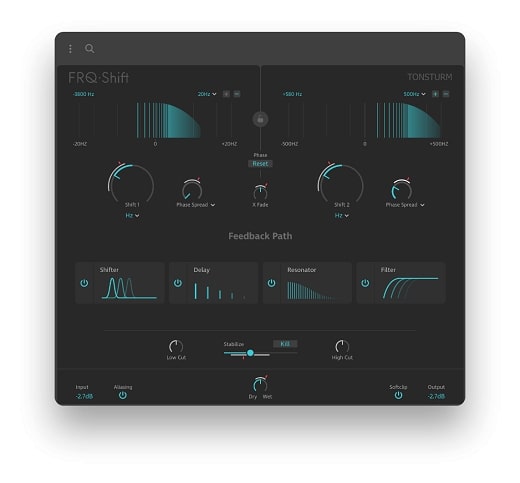Click the Filter curve graphic
This screenshot has height=483, width=520.
point(410,288)
